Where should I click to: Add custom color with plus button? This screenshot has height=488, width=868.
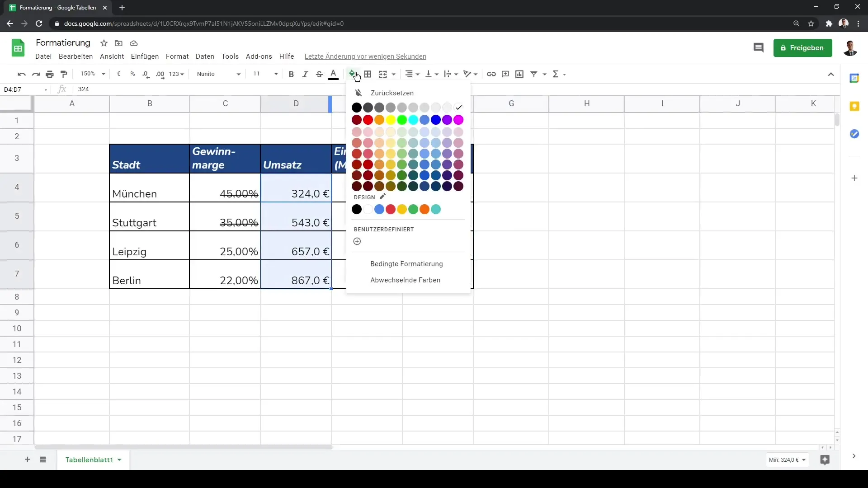(x=357, y=241)
